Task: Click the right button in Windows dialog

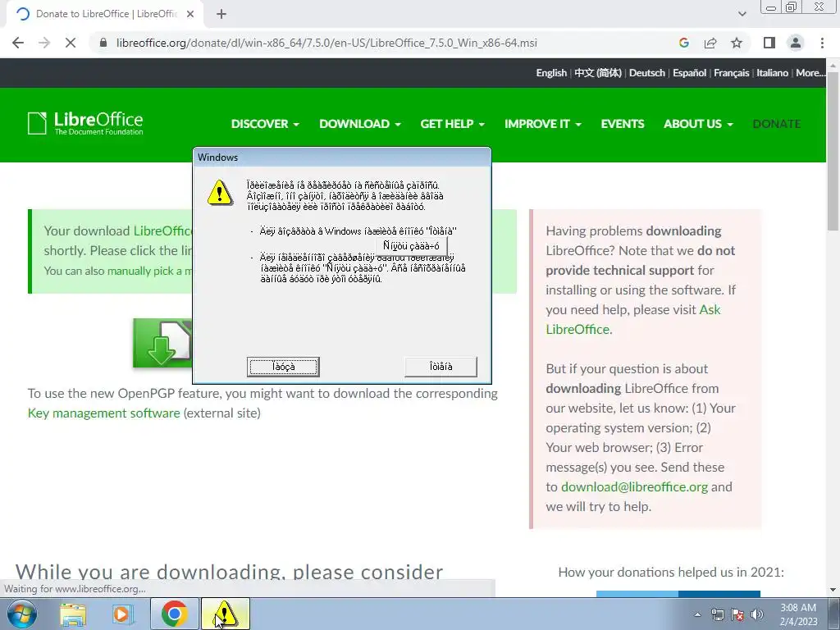Action: (x=441, y=367)
